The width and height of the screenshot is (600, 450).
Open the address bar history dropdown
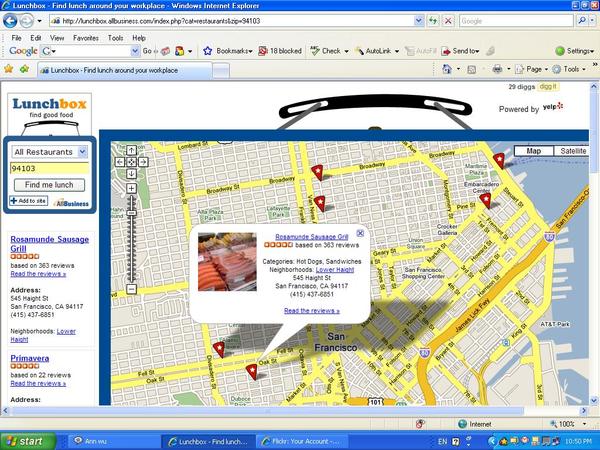pyautogui.click(x=419, y=21)
